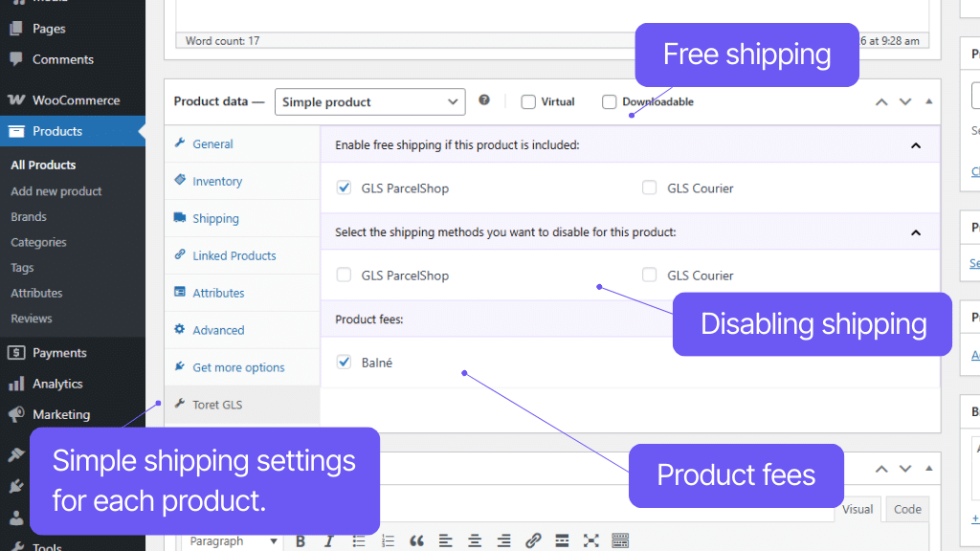980x551 pixels.
Task: Switch to the General tab
Action: [242, 143]
